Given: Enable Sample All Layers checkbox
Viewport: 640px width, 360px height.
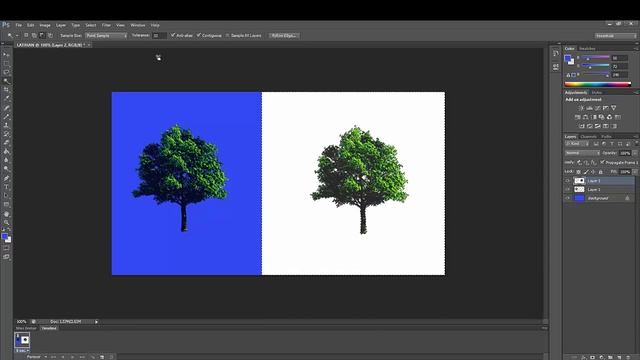Looking at the screenshot, I should pyautogui.click(x=227, y=36).
